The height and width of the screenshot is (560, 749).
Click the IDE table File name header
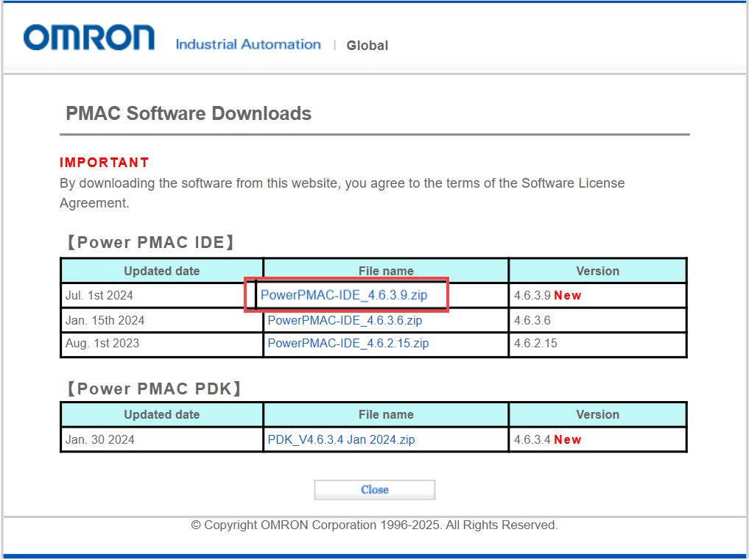click(x=386, y=271)
